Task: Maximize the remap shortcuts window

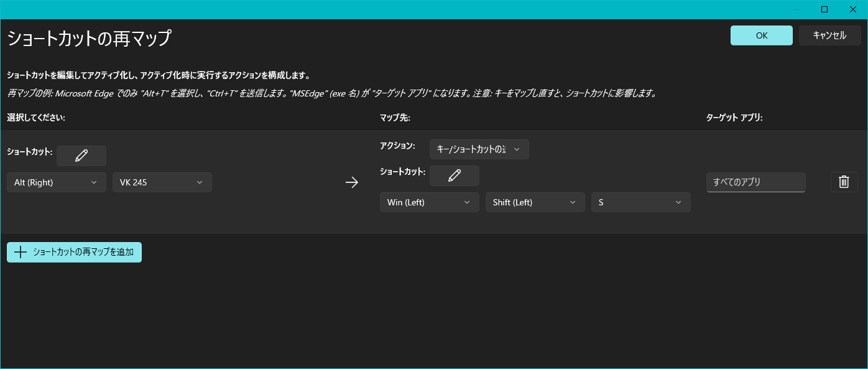Action: (824, 9)
